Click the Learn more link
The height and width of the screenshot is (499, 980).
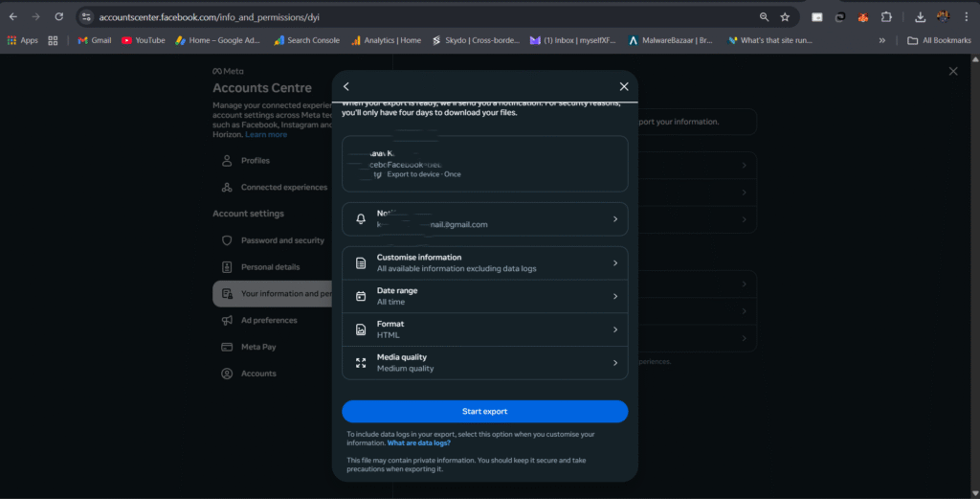click(266, 134)
